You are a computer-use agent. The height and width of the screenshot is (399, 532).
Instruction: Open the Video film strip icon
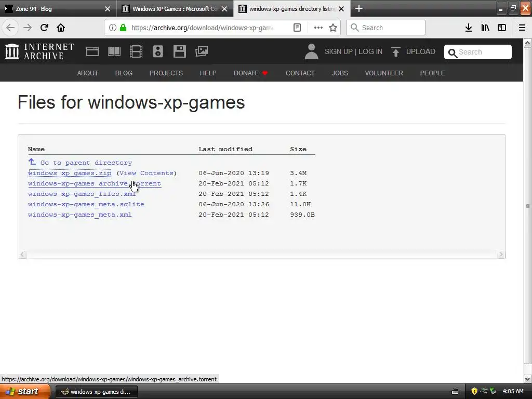pos(136,51)
